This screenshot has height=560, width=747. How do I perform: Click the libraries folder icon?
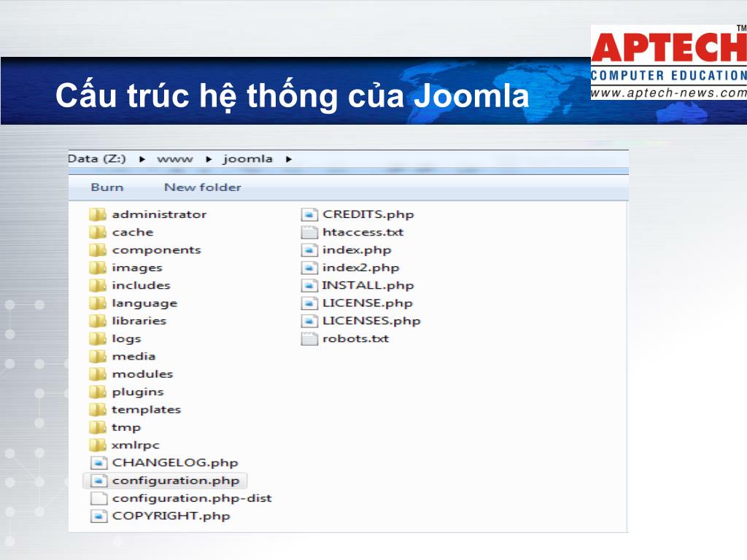click(x=98, y=321)
